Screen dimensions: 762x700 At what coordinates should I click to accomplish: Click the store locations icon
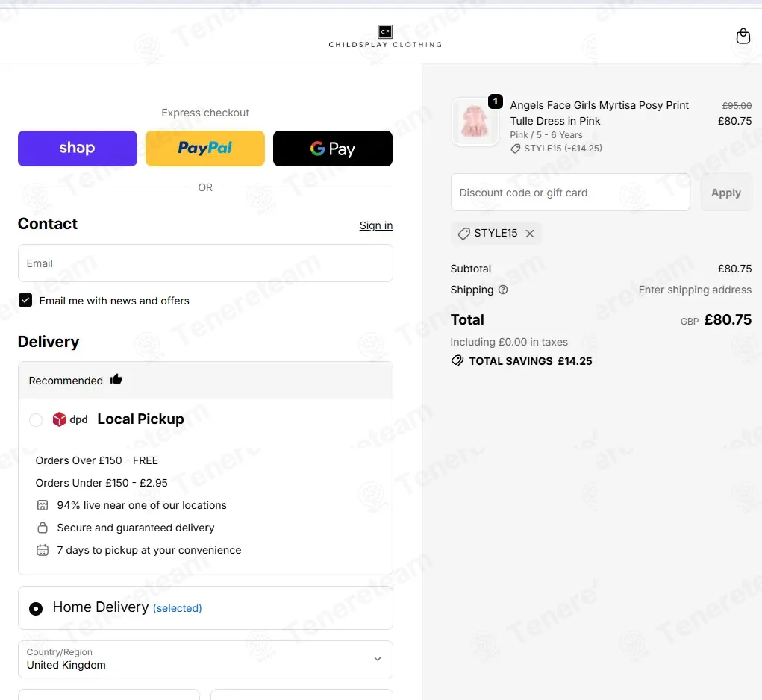[x=43, y=505]
